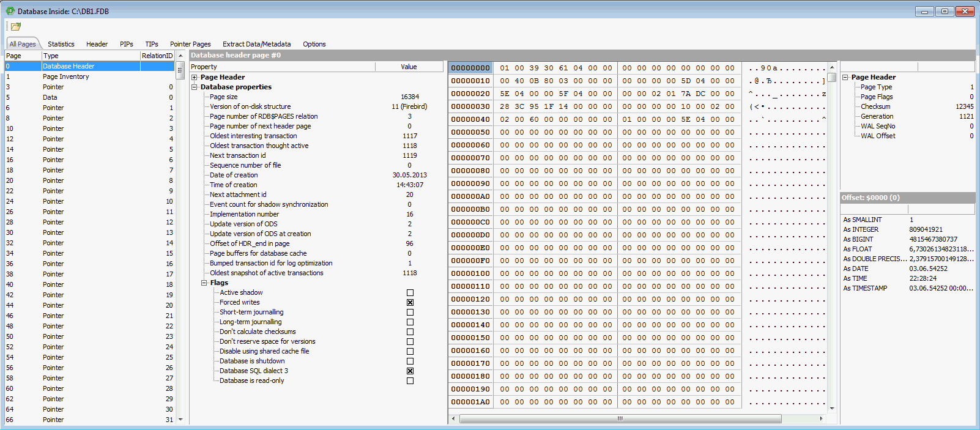980x430 pixels.
Task: Select the Pointer row for page 66
Action: pyautogui.click(x=89, y=420)
